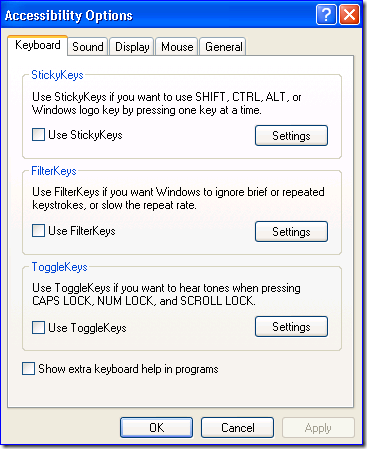Select the Mouse tab
The height and width of the screenshot is (449, 367).
click(177, 46)
